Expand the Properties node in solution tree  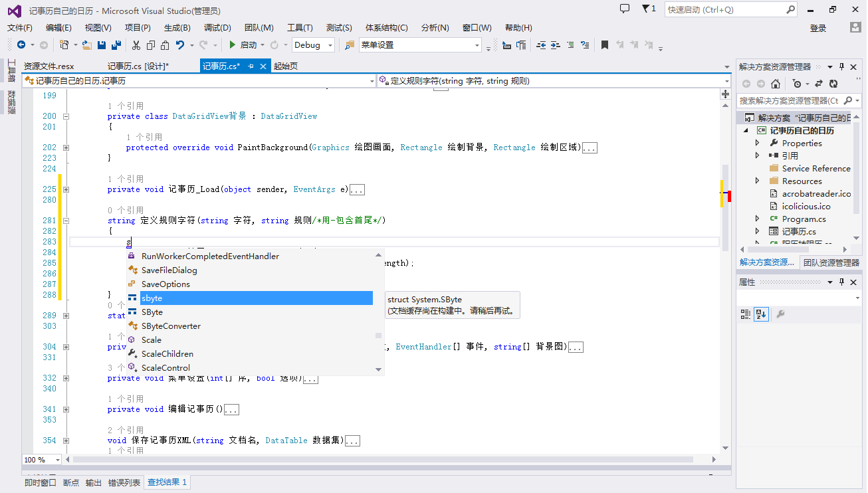757,144
